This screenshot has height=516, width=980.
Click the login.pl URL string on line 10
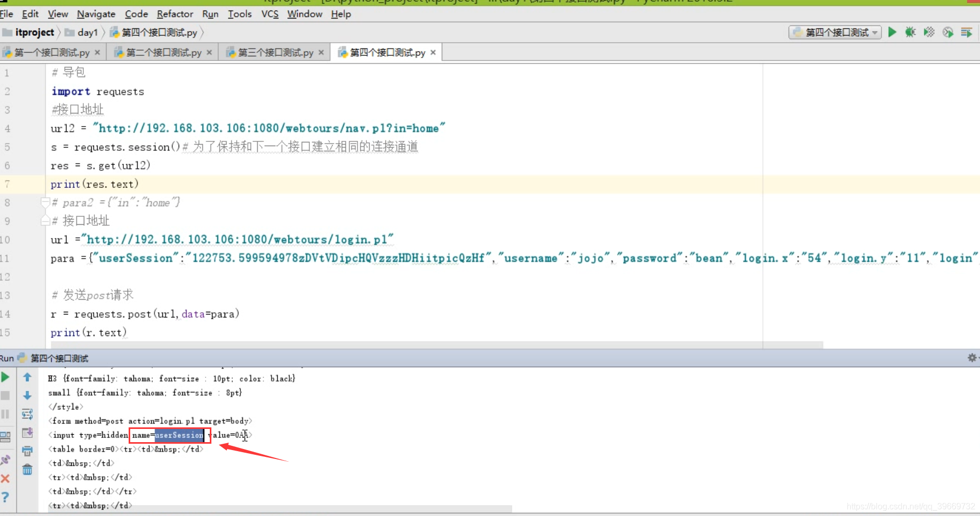237,240
